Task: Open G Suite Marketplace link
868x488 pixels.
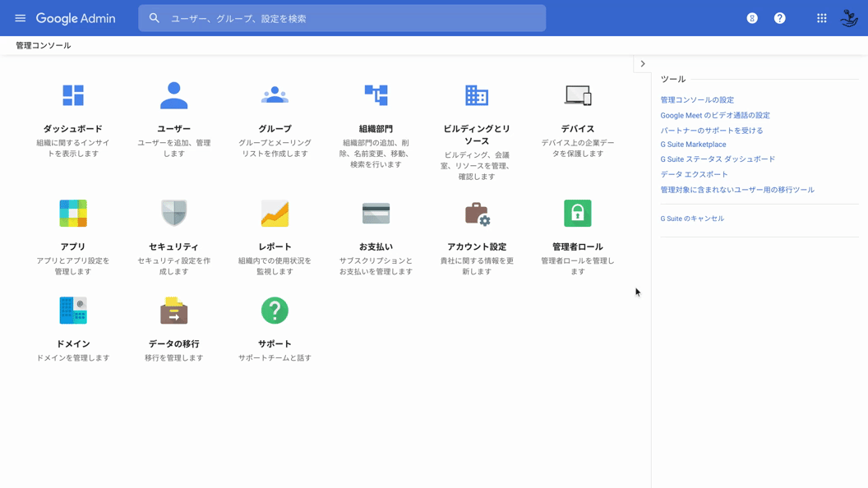Action: click(693, 145)
